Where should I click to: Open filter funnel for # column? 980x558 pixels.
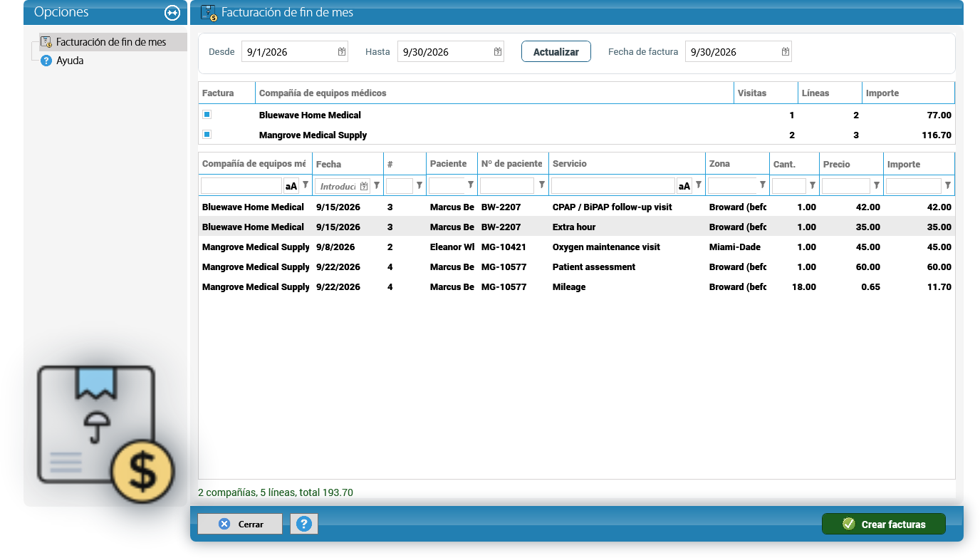[x=419, y=185]
